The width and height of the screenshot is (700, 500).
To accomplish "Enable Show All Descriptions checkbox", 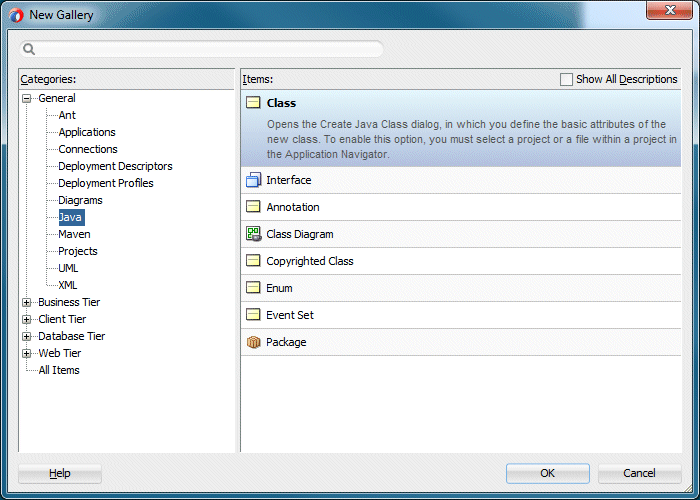I will 566,79.
